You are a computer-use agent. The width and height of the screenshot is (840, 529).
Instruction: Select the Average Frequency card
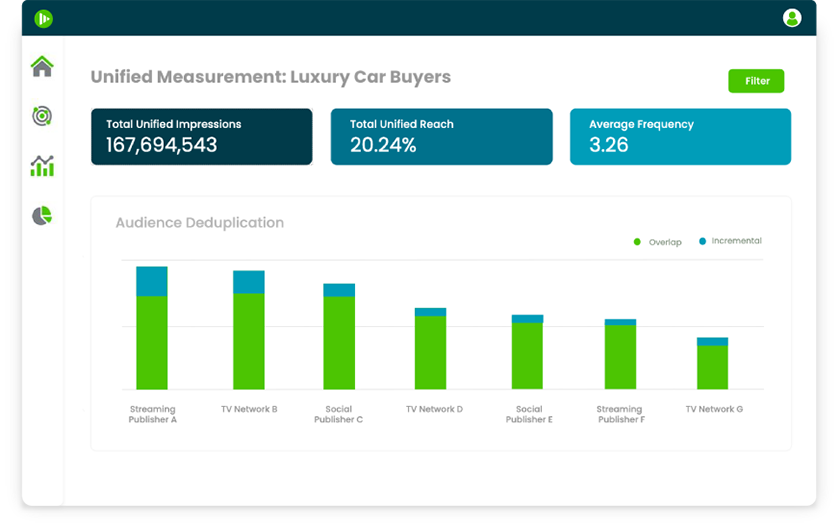(680, 137)
